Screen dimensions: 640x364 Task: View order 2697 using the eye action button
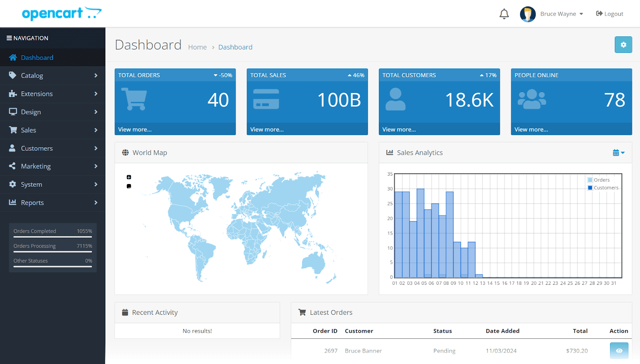[619, 350]
